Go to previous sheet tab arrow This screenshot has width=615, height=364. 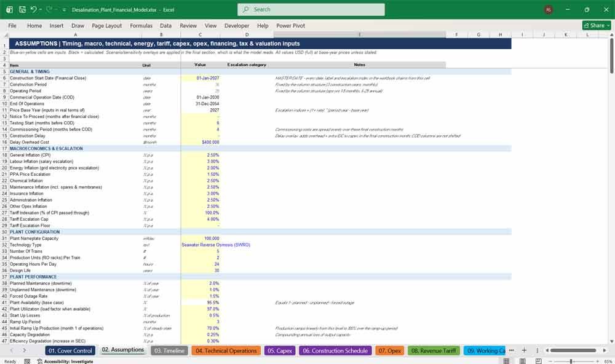(x=12, y=350)
